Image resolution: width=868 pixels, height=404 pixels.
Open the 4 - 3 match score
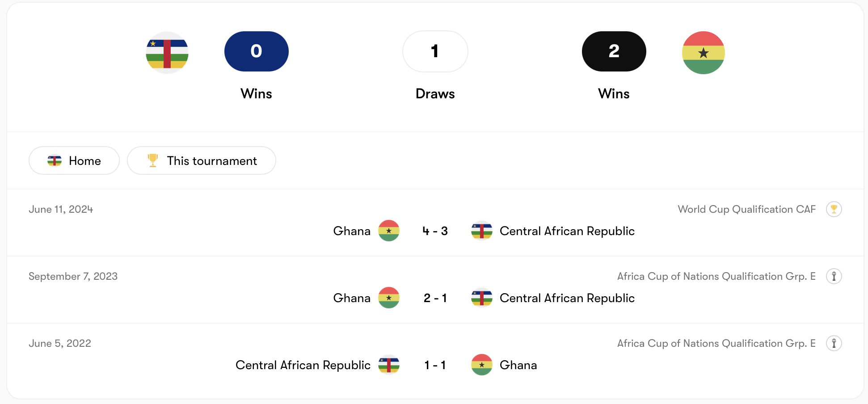point(435,231)
